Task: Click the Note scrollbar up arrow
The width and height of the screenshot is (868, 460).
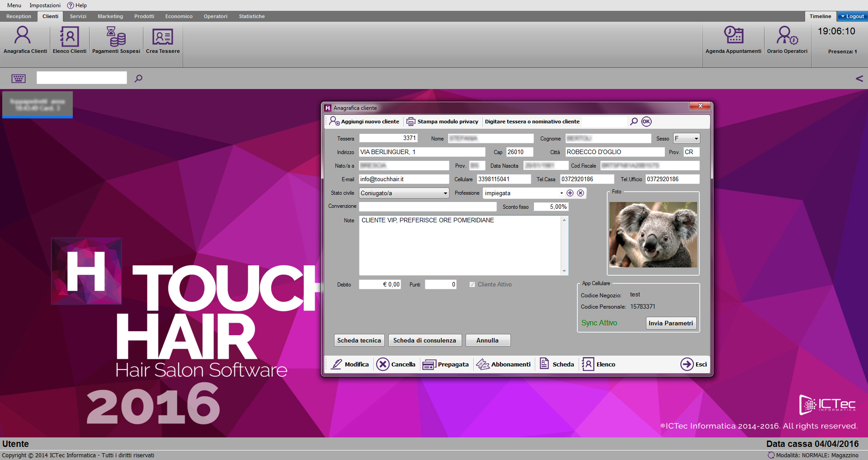Action: coord(564,220)
